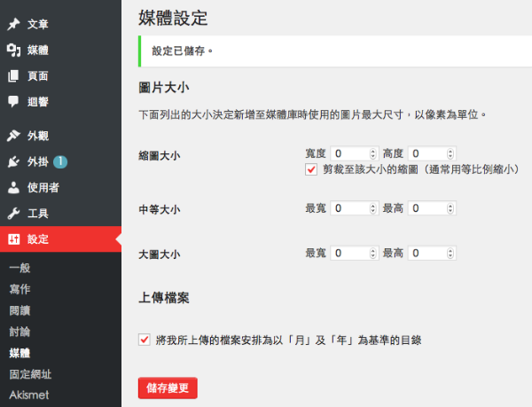Click the description text starting 下面列出的大小

click(x=312, y=114)
